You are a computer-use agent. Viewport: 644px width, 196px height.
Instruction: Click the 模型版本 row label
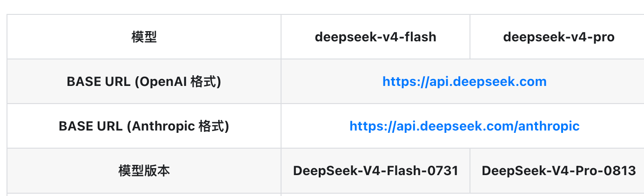[144, 170]
